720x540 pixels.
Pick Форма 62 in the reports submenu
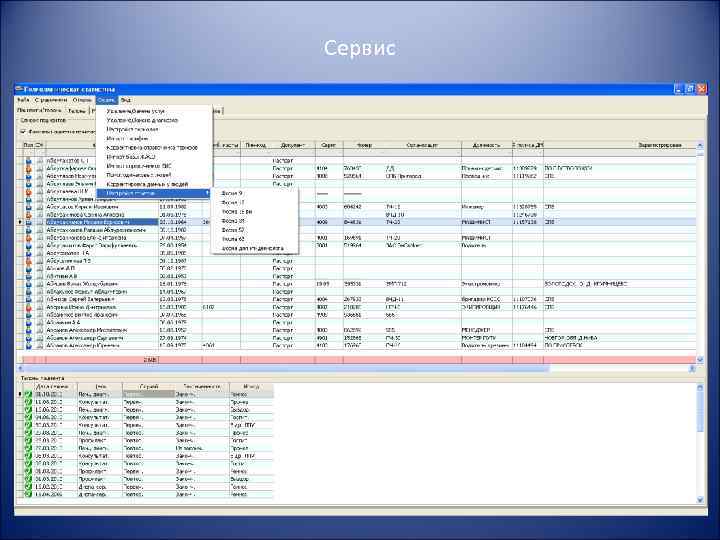click(233, 239)
